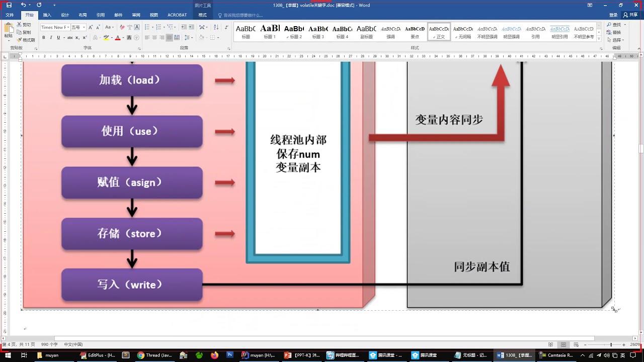
Task: Redo via the repeat arrow icon
Action: pyautogui.click(x=39, y=5)
